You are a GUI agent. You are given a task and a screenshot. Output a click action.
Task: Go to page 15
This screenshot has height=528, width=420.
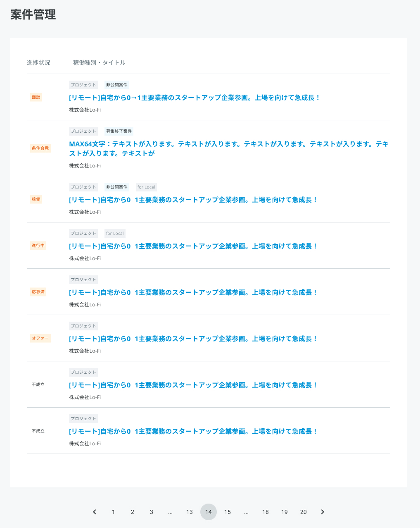[x=228, y=512]
